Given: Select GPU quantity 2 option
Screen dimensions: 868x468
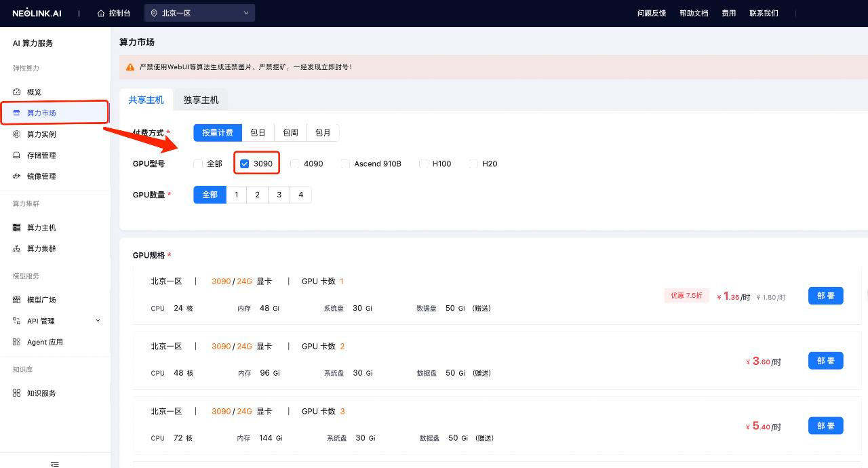Looking at the screenshot, I should [x=257, y=195].
